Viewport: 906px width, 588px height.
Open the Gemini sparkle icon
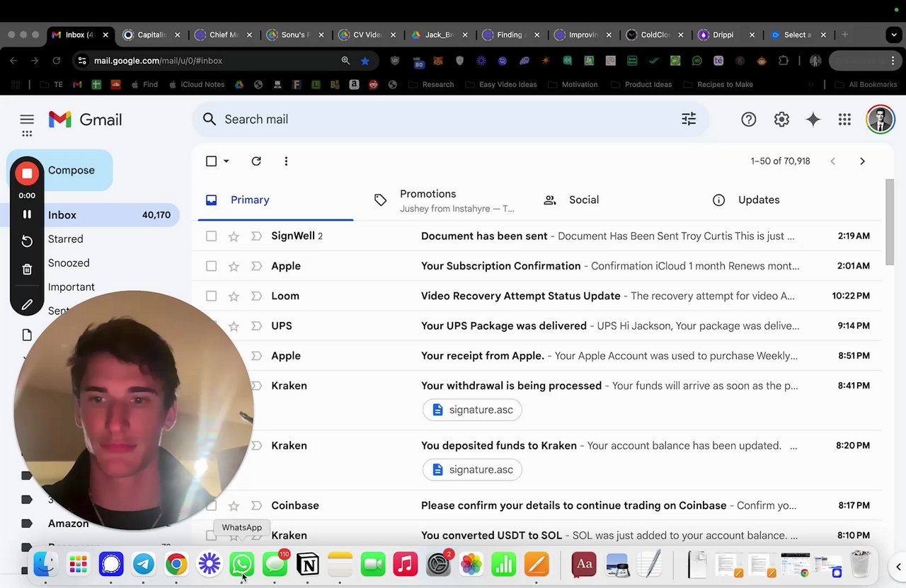click(x=813, y=120)
